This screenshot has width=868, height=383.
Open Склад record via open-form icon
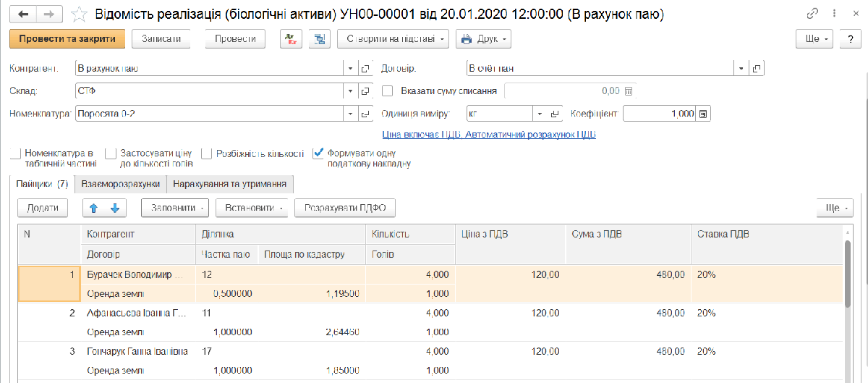tap(365, 91)
